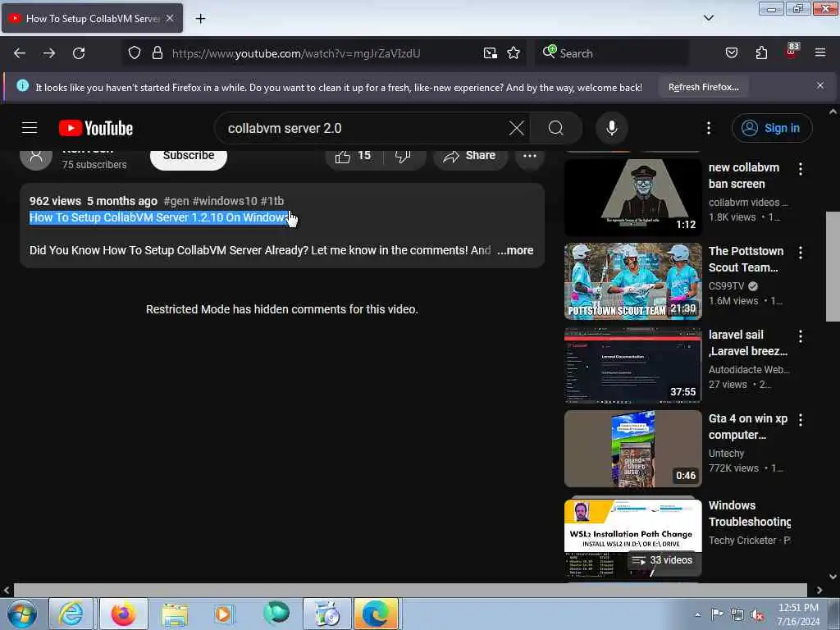Click the video title text in description
The image size is (840, 630).
(158, 217)
